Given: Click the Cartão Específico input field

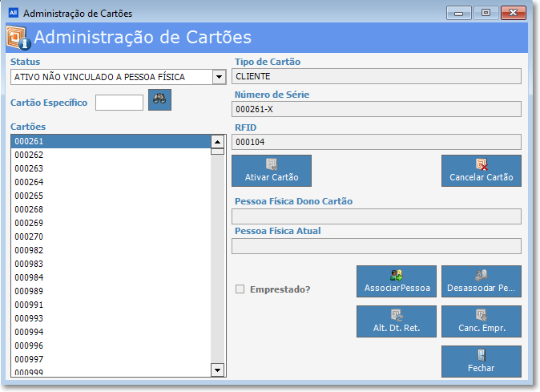Looking at the screenshot, I should coord(119,102).
